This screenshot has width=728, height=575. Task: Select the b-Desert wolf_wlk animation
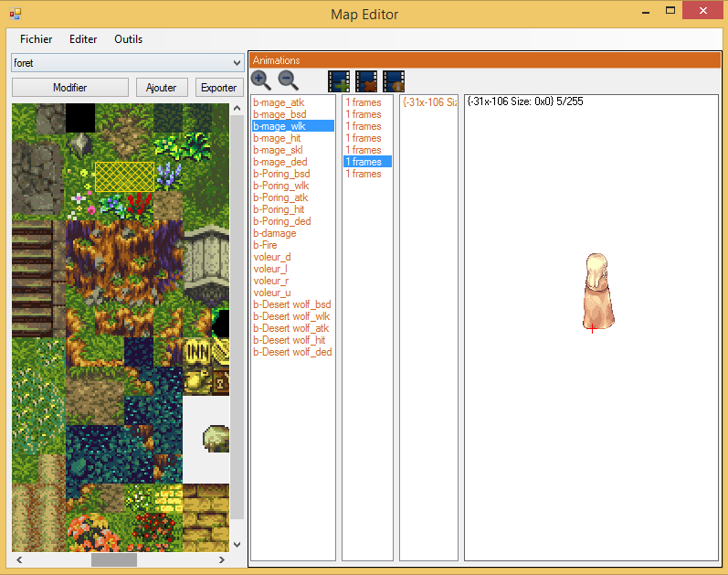(293, 316)
